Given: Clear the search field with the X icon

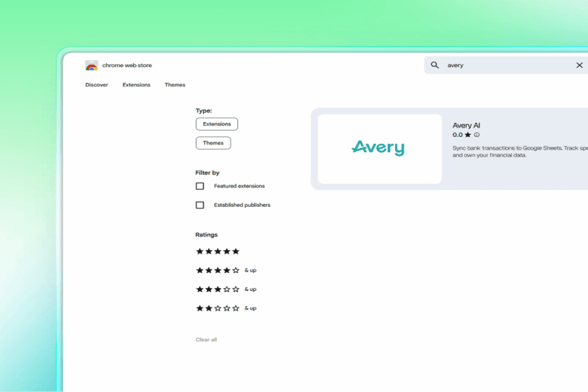Looking at the screenshot, I should tap(579, 65).
